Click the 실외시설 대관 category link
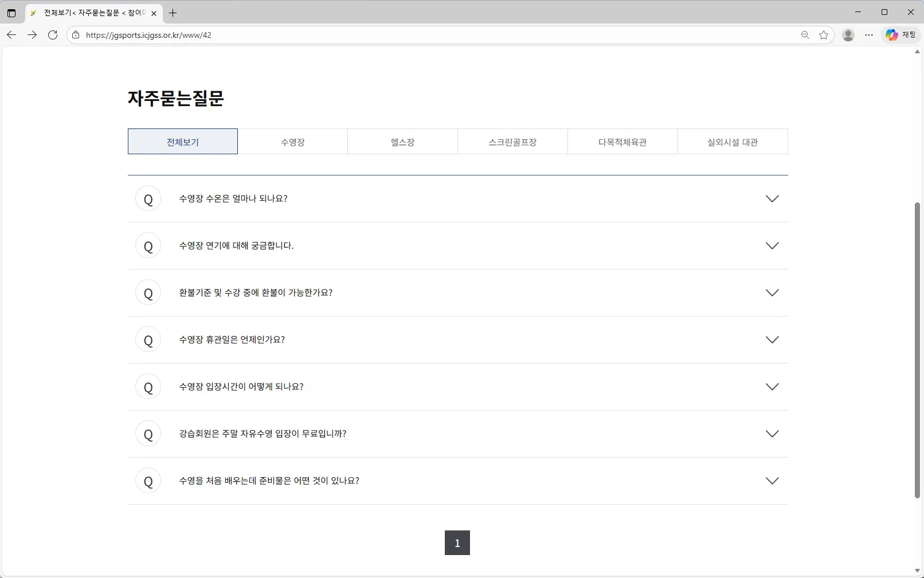Screen dimensions: 924x578 pyautogui.click(x=733, y=142)
